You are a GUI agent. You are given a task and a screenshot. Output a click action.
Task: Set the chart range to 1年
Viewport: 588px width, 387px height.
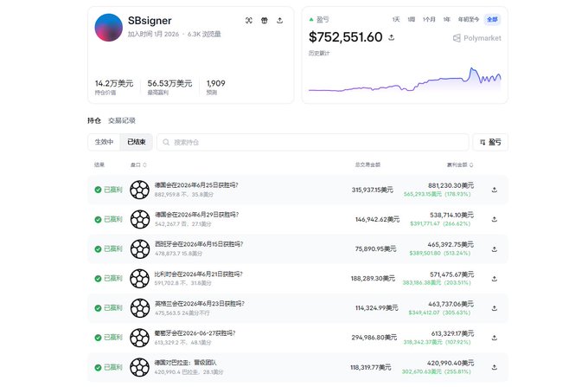pyautogui.click(x=447, y=19)
